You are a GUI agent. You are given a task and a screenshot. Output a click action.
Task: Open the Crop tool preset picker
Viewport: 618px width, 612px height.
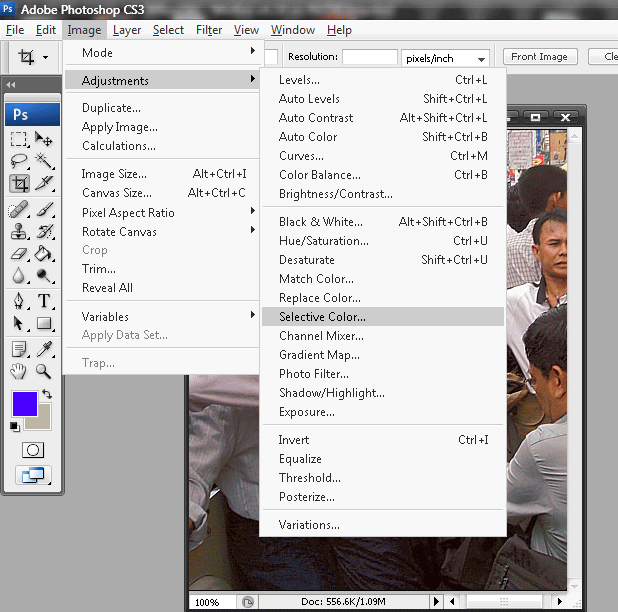point(46,58)
